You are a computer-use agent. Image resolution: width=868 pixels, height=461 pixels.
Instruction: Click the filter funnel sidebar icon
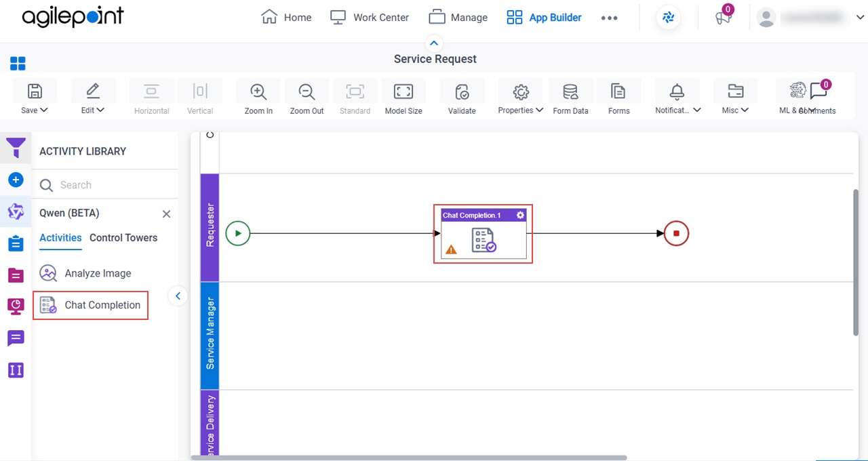(x=16, y=147)
